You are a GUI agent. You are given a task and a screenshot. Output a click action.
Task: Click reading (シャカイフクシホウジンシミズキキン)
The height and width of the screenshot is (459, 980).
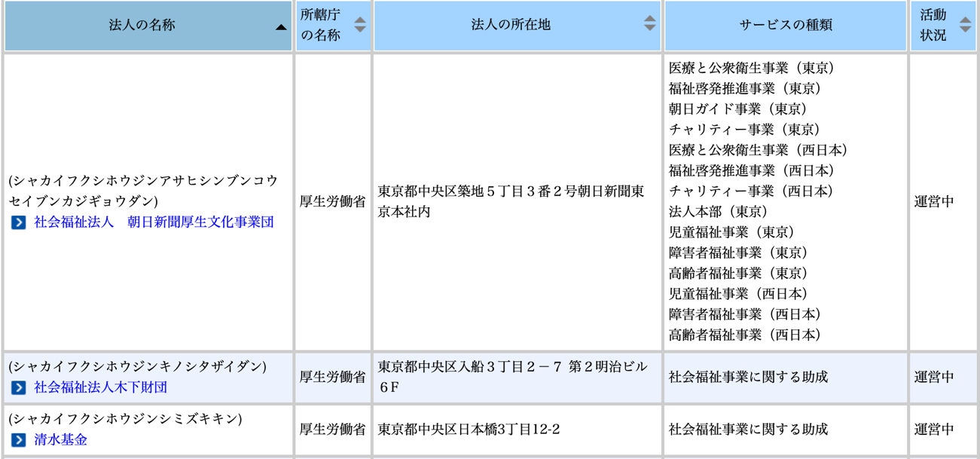(x=125, y=419)
